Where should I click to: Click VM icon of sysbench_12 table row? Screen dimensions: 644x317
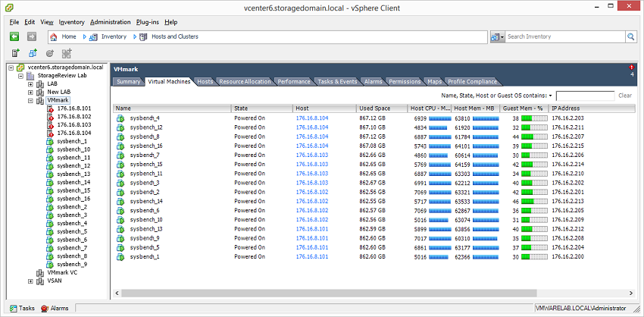[x=120, y=127]
